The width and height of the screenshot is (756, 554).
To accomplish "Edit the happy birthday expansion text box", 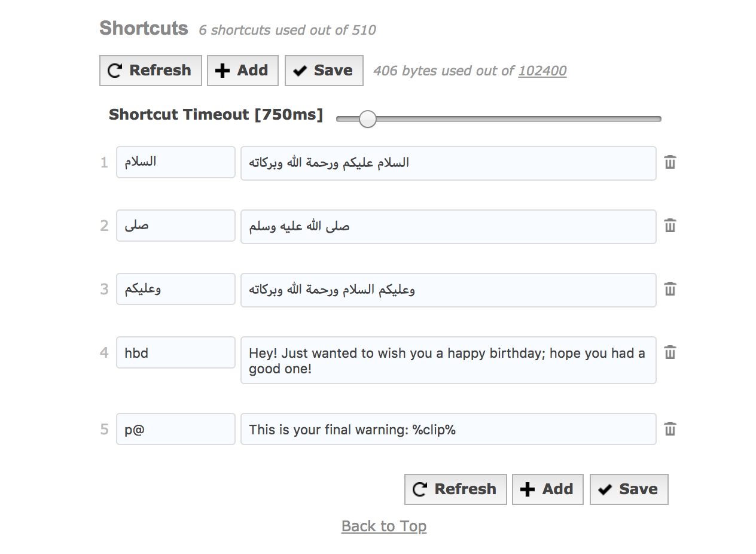I will (448, 360).
